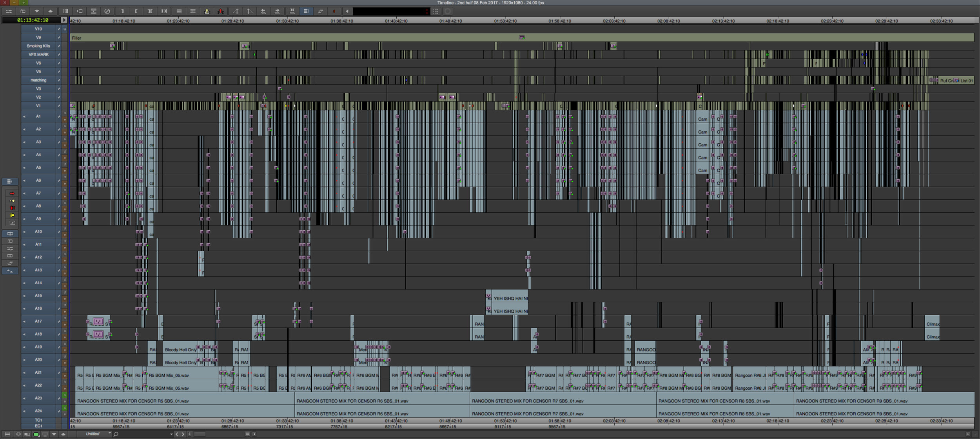Click the Mark Clip icon

pos(150,11)
